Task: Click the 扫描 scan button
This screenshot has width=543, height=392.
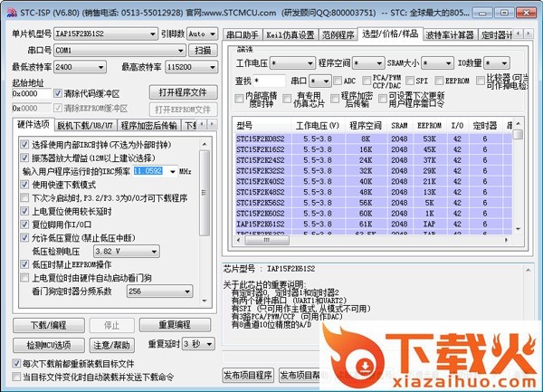Action: 203,50
